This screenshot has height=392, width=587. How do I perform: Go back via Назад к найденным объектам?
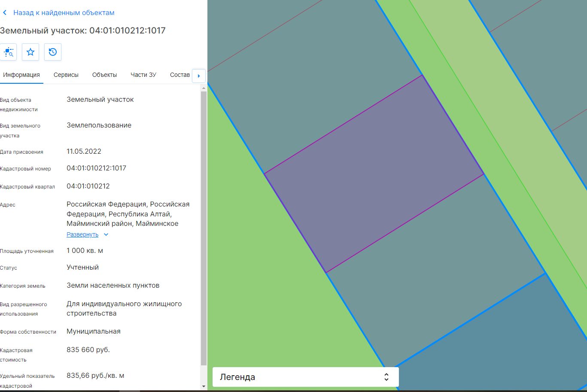pyautogui.click(x=64, y=13)
